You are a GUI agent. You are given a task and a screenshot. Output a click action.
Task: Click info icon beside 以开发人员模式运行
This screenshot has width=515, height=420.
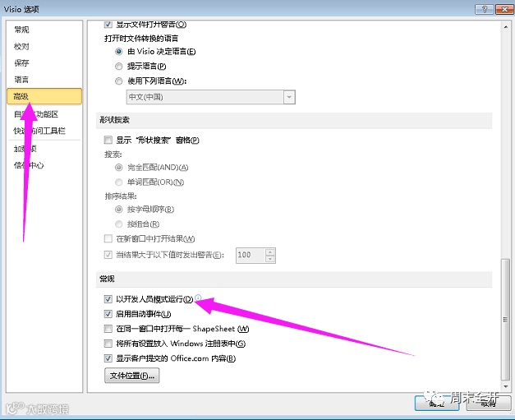coord(198,298)
